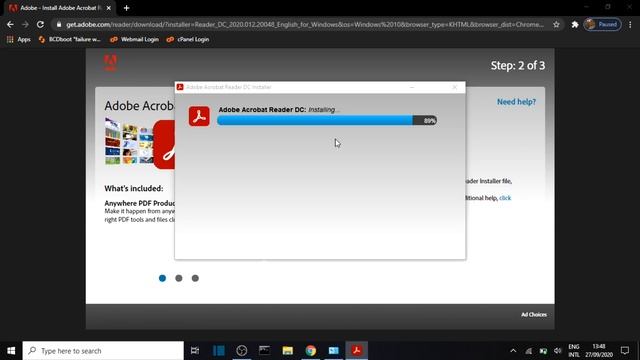Screen dimensions: 640x360
Task: Switch to Acrobat installer taskbar icon
Action: (x=357, y=351)
